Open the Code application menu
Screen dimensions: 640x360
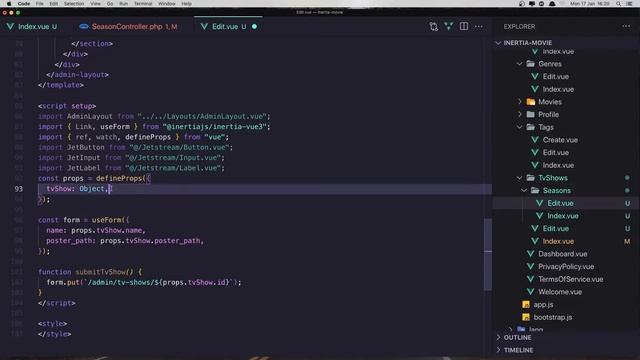24,4
